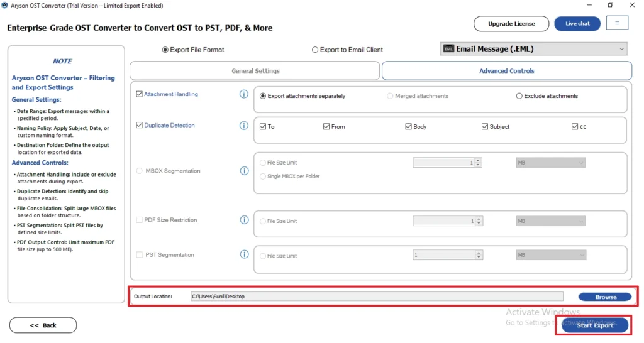Open info icon for Duplicate Detection

click(244, 126)
